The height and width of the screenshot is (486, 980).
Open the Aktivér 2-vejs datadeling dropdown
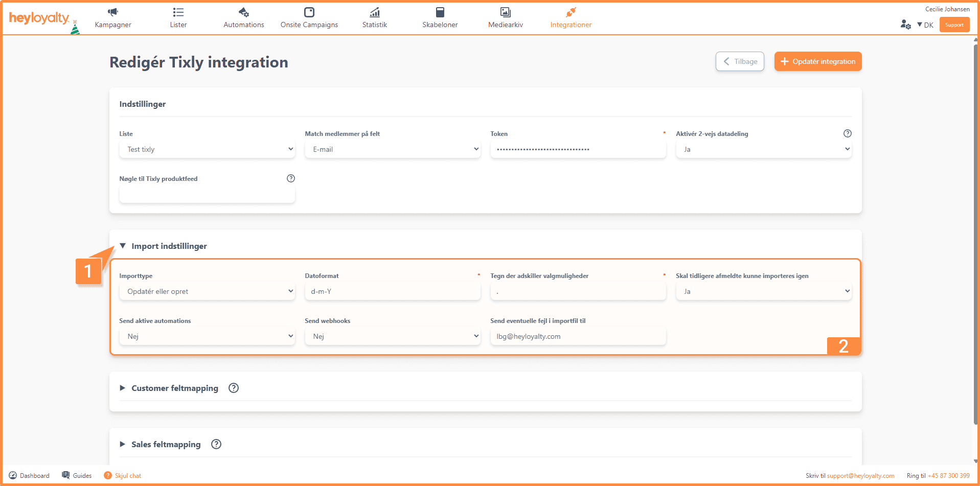click(x=763, y=149)
